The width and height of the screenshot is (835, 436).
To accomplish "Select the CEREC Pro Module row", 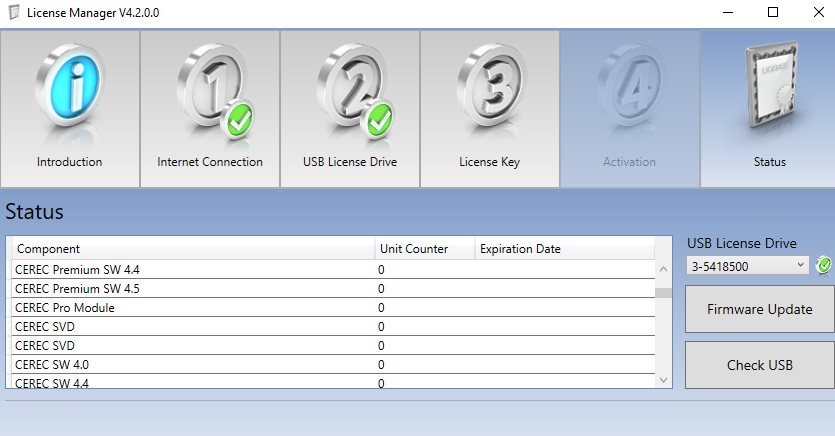I will point(333,308).
